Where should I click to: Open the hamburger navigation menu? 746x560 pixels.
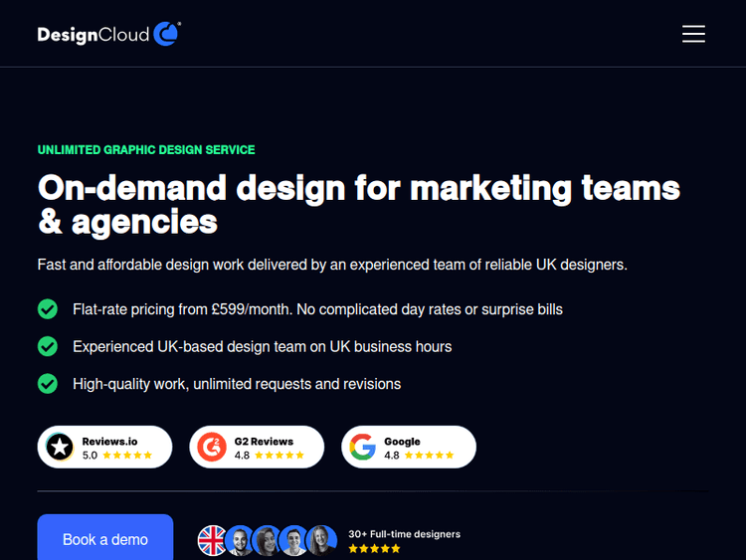pos(693,34)
